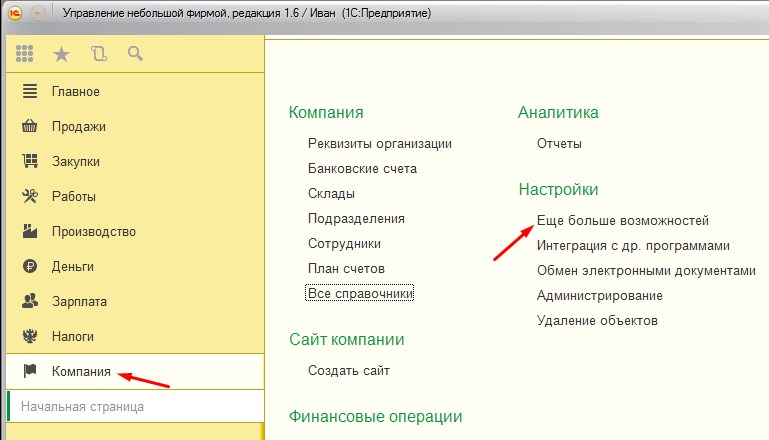The height and width of the screenshot is (440, 769).
Task: Open Интеграция с др. программами
Action: point(633,246)
